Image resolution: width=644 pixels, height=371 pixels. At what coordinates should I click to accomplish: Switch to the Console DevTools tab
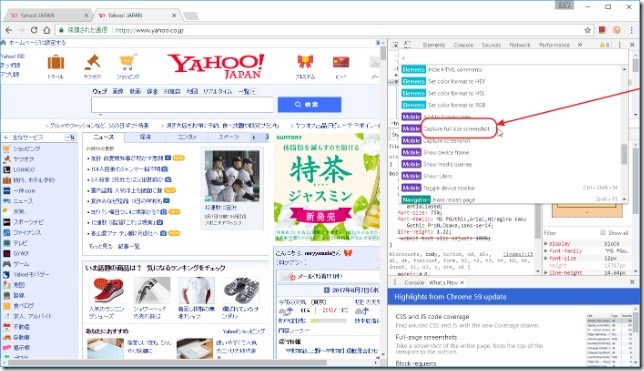pyautogui.click(x=463, y=45)
